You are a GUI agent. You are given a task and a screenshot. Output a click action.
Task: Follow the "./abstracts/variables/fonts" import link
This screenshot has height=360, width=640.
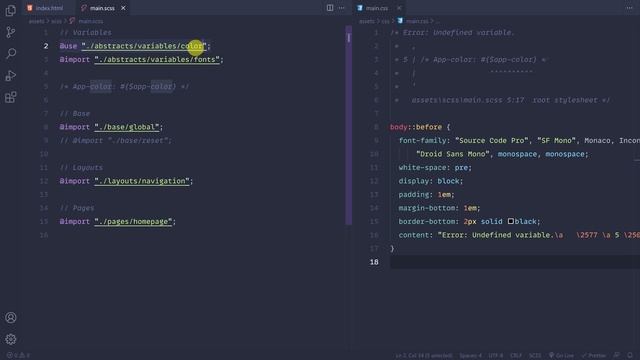[157, 60]
